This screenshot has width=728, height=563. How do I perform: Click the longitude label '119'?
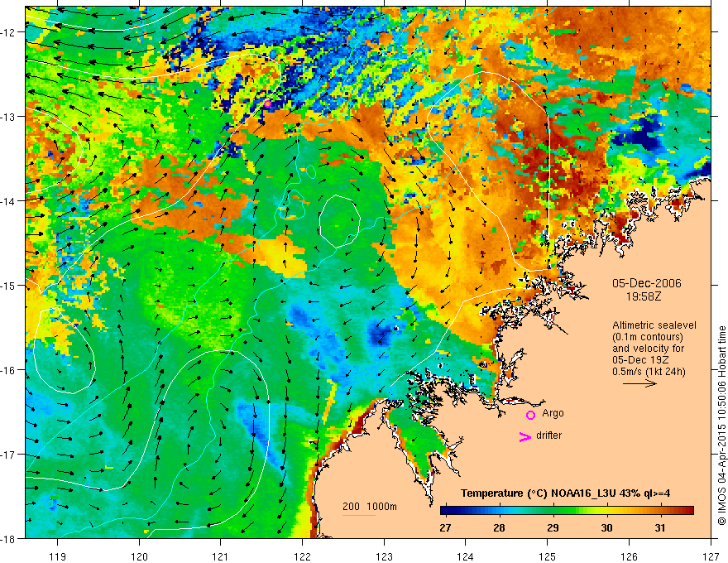click(58, 556)
